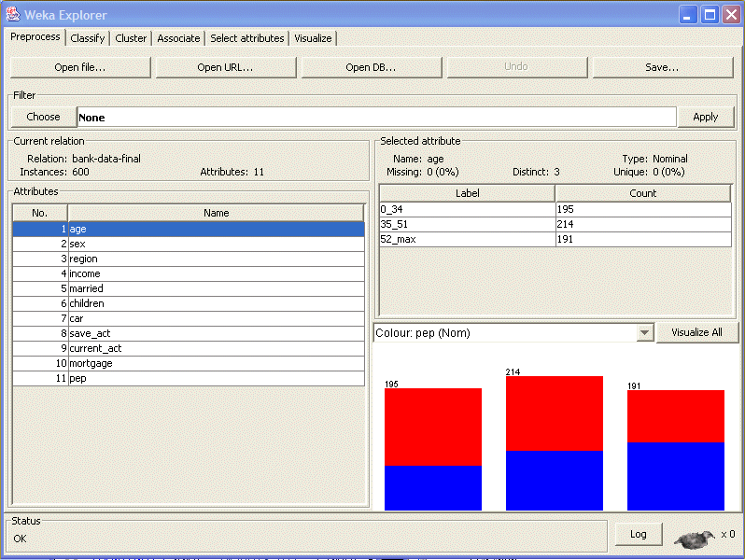Viewport: 745px width, 560px height.
Task: Go to the Associate tab
Action: (x=178, y=38)
